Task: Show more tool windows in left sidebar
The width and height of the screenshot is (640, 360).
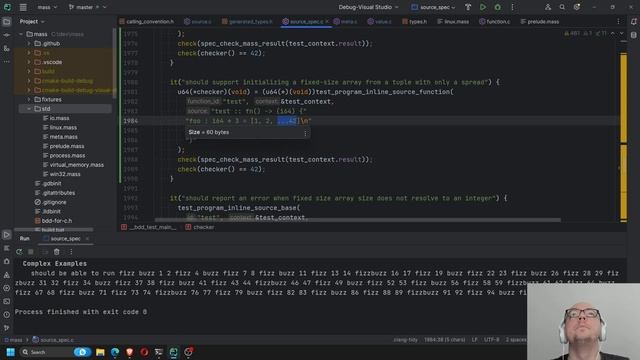Action: click(x=7, y=62)
